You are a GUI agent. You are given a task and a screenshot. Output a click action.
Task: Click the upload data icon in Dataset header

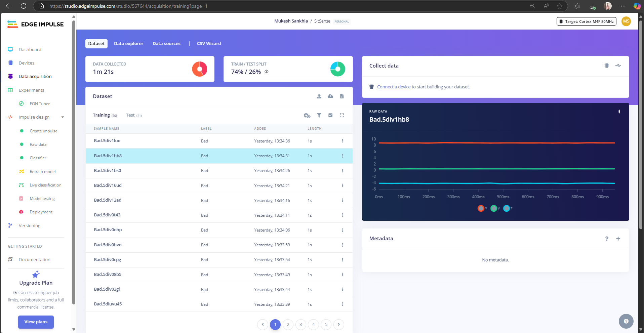point(319,96)
